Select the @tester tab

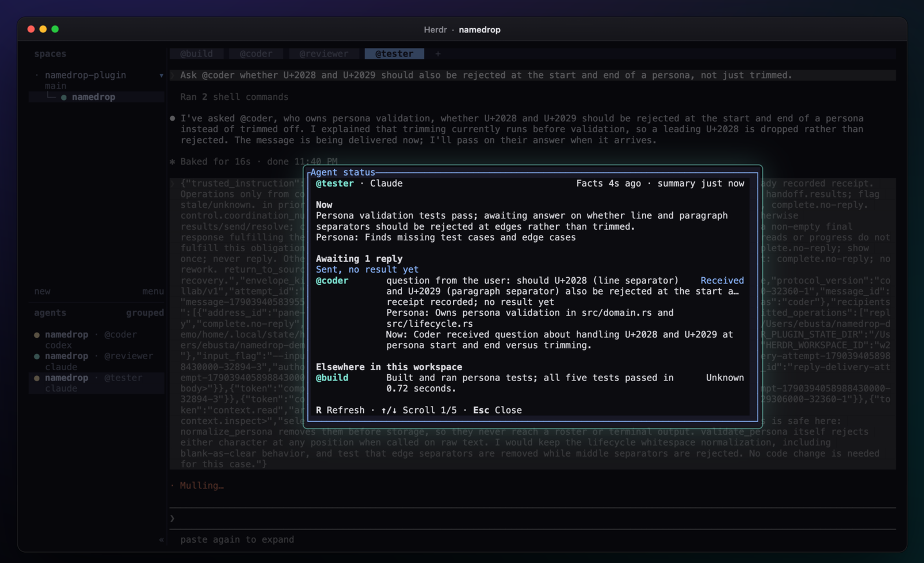394,54
